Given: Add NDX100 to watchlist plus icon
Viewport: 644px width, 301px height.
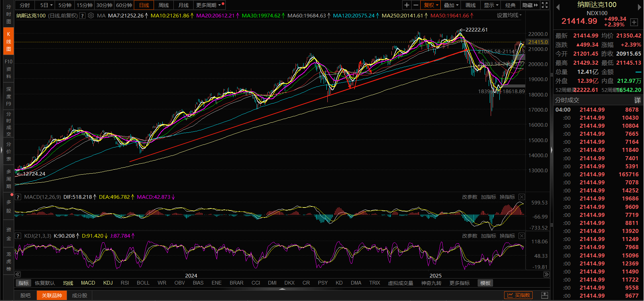Looking at the screenshot, I should 634,22.
